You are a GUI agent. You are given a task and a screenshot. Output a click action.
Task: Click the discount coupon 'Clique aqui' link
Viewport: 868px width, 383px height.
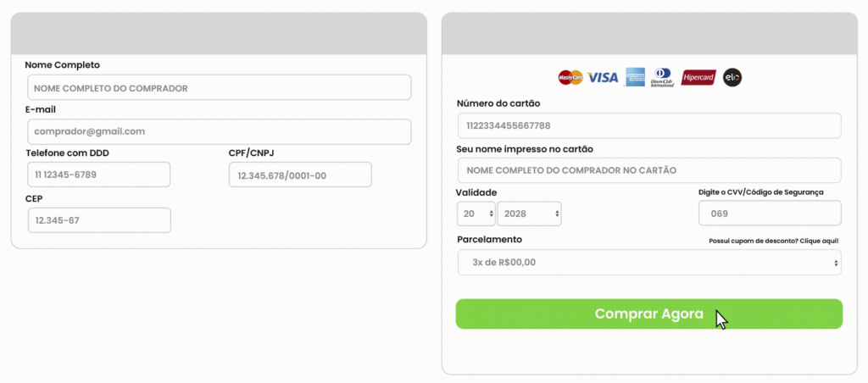tap(818, 241)
